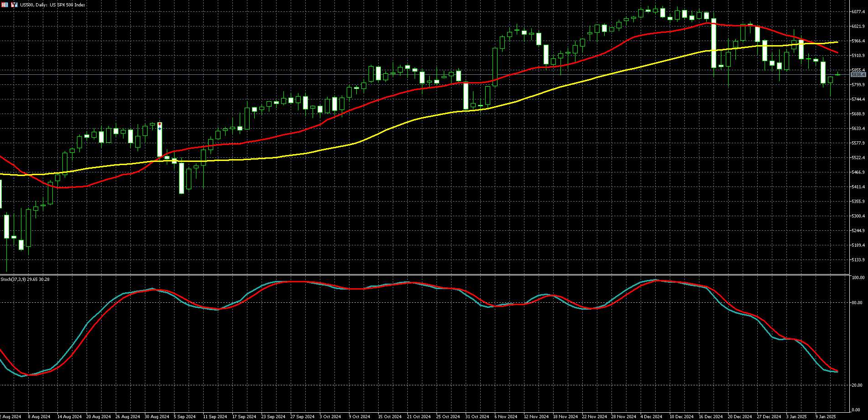
Task: Click the Stoch(37,3,9) indicator label
Action: pyautogui.click(x=25, y=279)
